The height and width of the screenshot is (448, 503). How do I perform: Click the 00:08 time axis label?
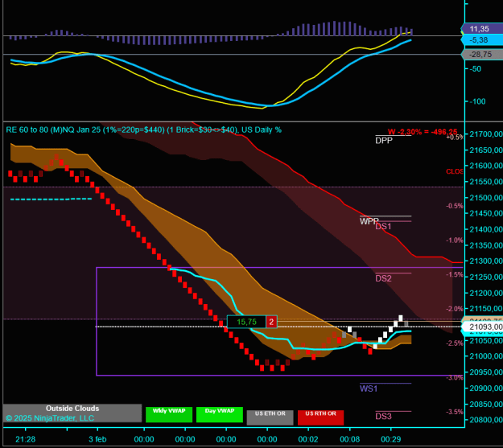point(349,439)
